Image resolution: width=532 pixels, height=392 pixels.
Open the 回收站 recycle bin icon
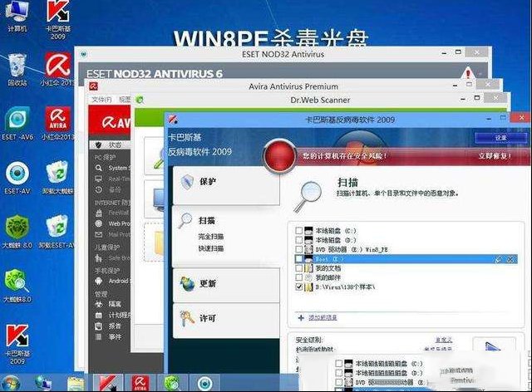point(17,70)
